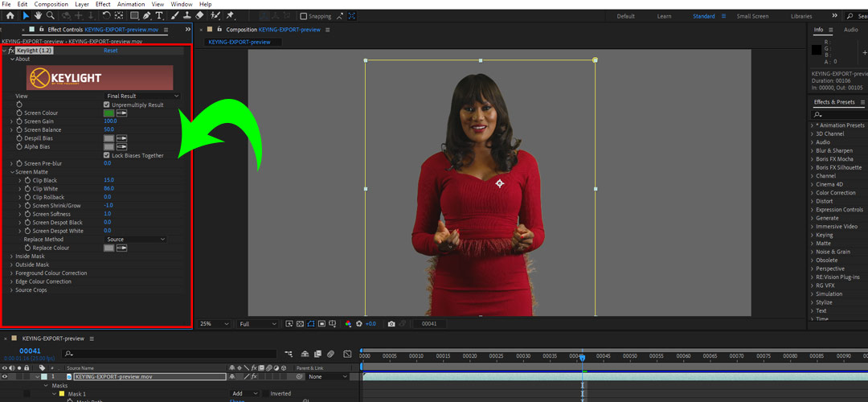Click the Screen Colour eyedropper icon
Viewport: 868px width, 402px height.
point(121,113)
